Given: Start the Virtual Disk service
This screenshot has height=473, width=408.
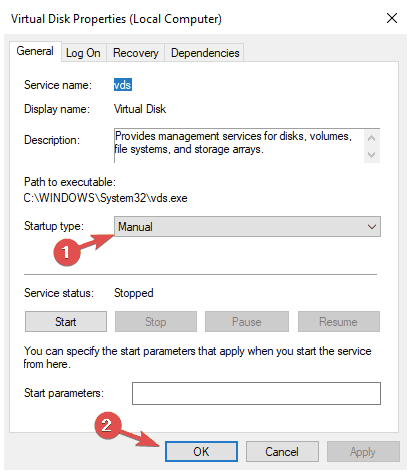Looking at the screenshot, I should 66,322.
